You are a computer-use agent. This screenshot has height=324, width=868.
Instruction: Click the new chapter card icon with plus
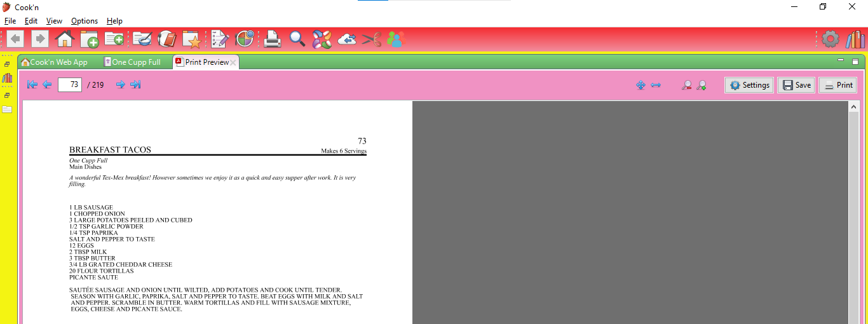114,39
